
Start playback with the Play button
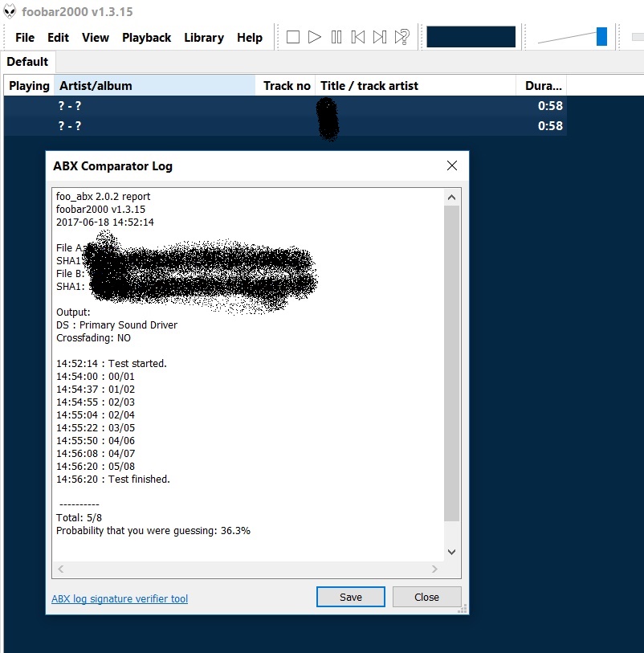click(314, 37)
